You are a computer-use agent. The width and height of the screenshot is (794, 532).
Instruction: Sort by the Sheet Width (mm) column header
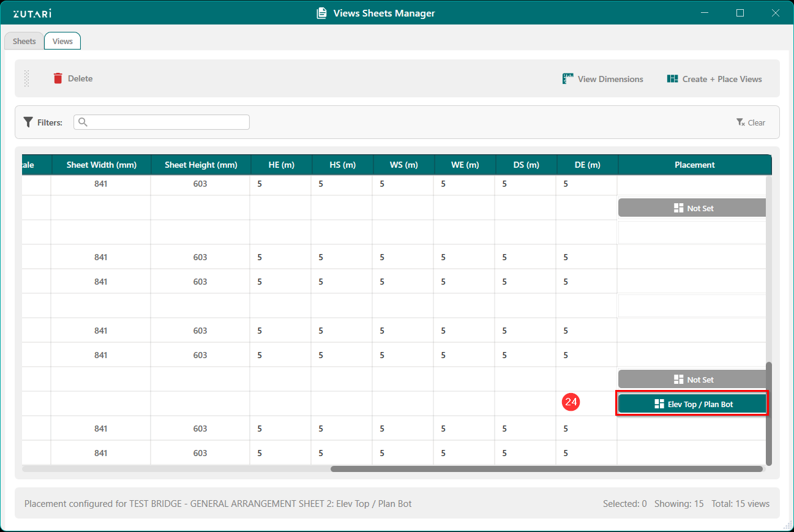coord(101,165)
